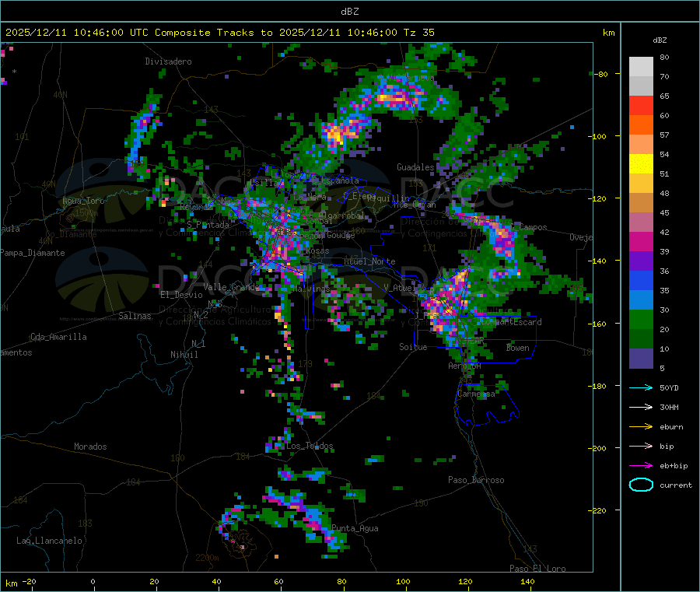Select the 54 dBZ yellow color swatch
700x592 pixels.
(x=641, y=164)
